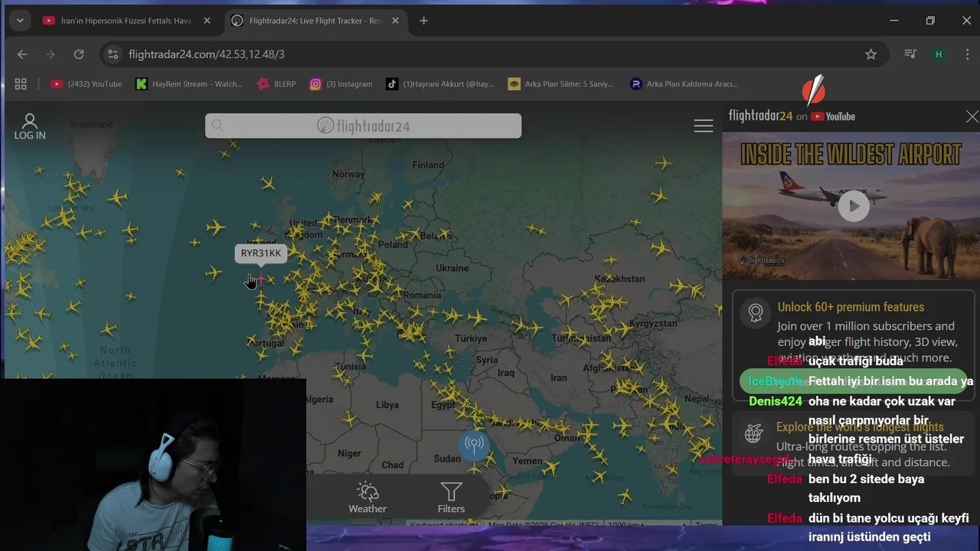The width and height of the screenshot is (980, 551).
Task: Play the Inside the Wildest Airport video
Action: [x=853, y=205]
